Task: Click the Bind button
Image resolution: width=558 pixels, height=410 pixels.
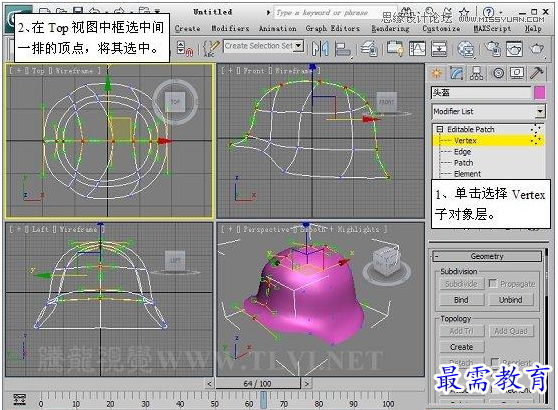Action: point(461,300)
